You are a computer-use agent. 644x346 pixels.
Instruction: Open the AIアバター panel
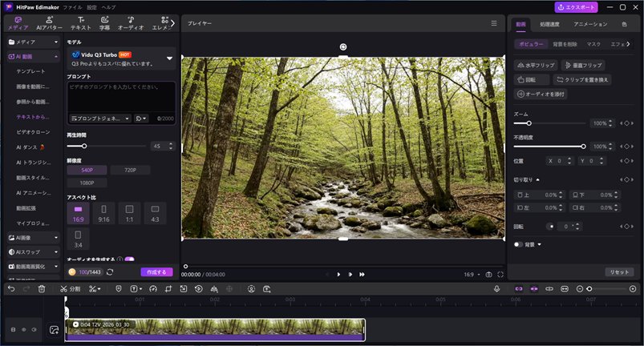[49, 23]
